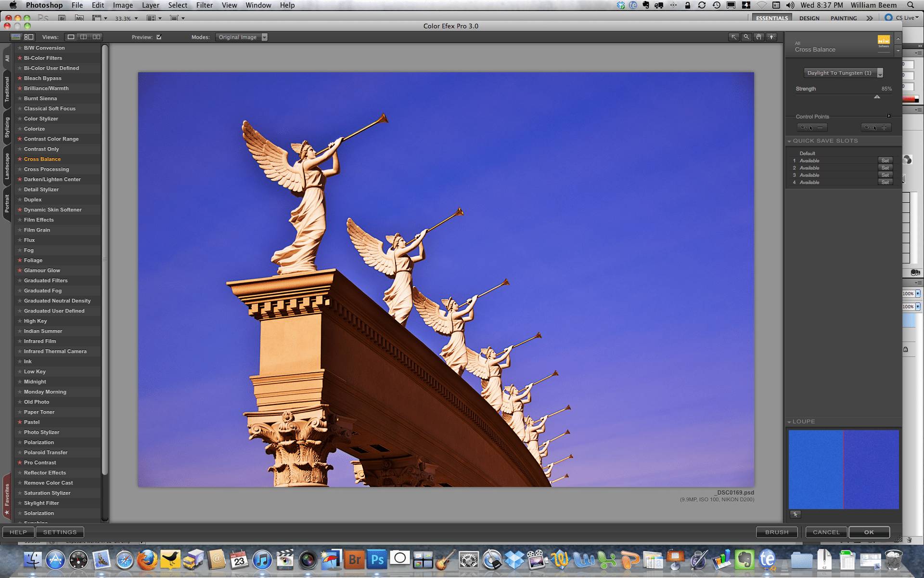
Task: Adjust the Strength slider handle
Action: pos(877,97)
